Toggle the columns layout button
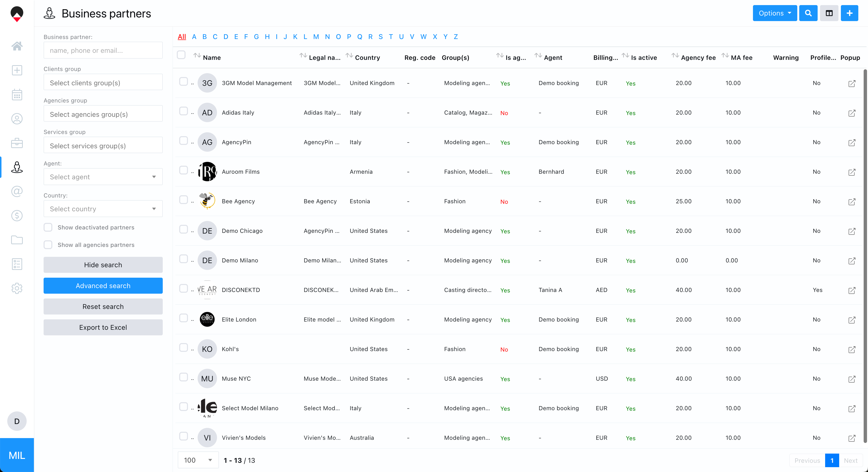 [x=829, y=13]
